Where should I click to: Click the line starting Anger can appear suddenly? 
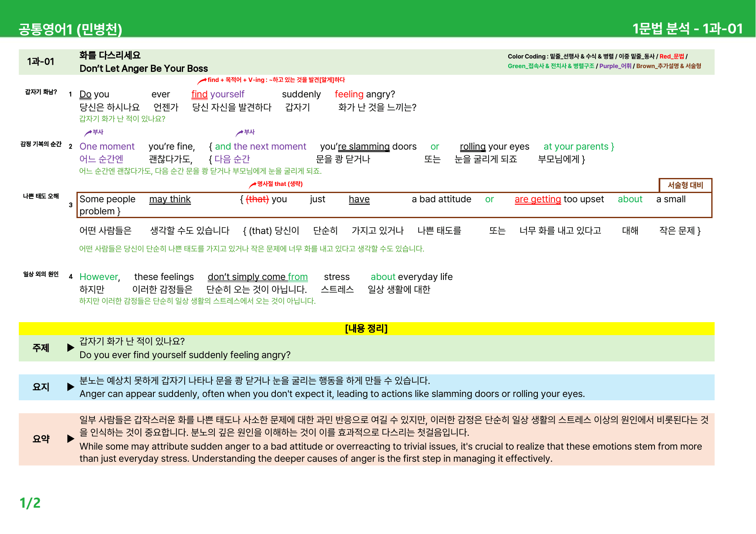[332, 394]
